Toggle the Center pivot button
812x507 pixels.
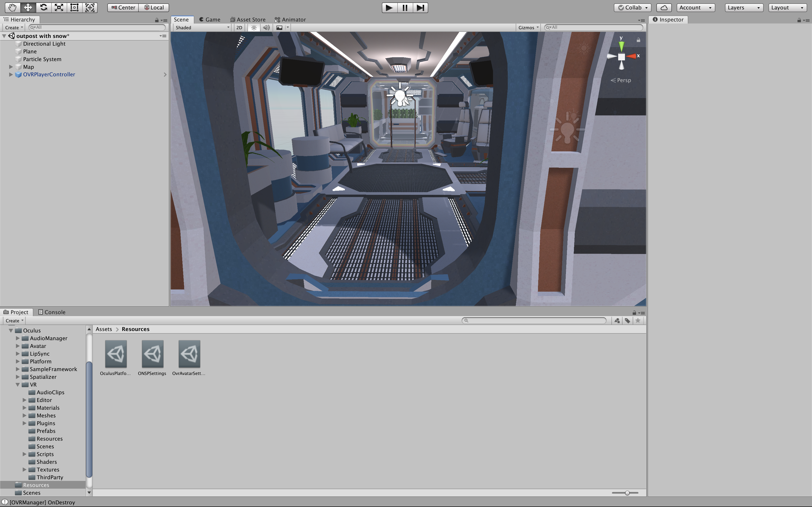[x=123, y=7]
